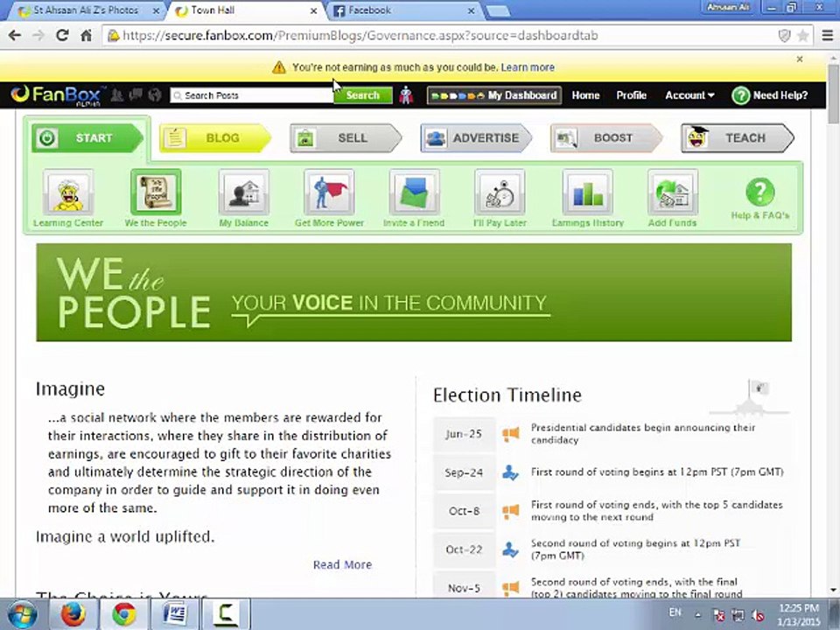
Task: Open Help & FAQ's question mark icon
Action: pos(759,192)
